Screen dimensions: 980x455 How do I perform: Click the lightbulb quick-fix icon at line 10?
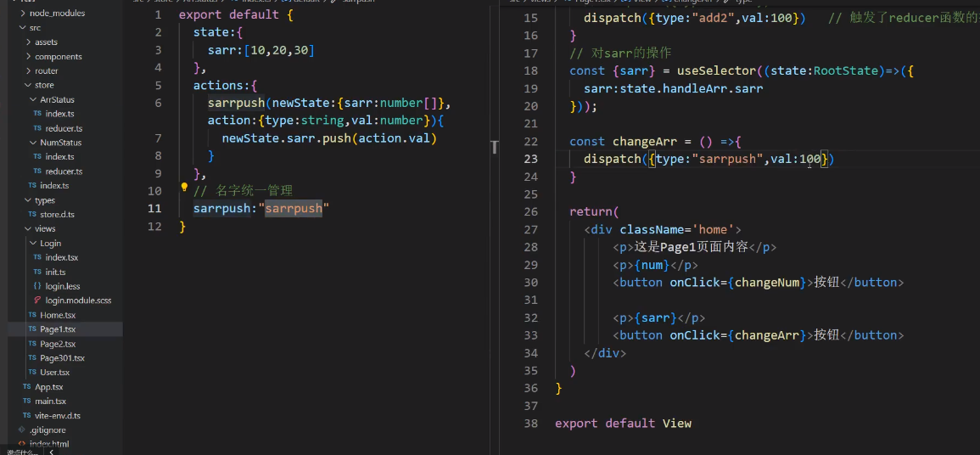[184, 186]
